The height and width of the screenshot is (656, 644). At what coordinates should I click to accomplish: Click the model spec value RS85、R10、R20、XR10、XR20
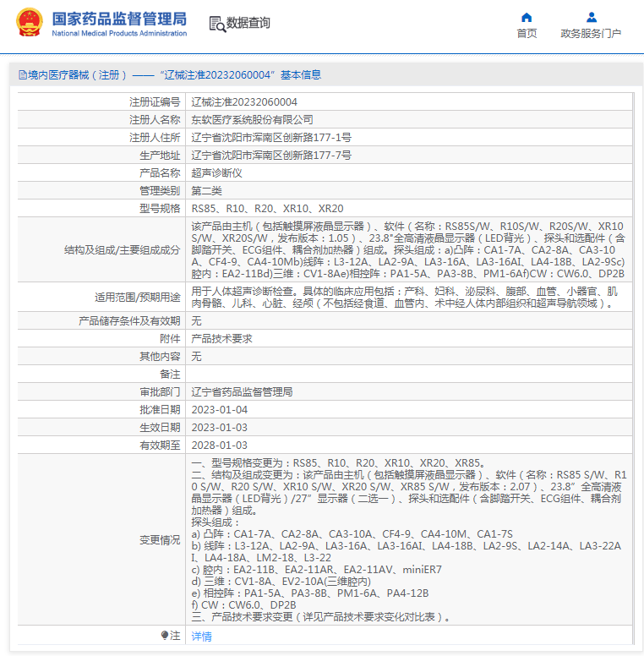click(267, 209)
